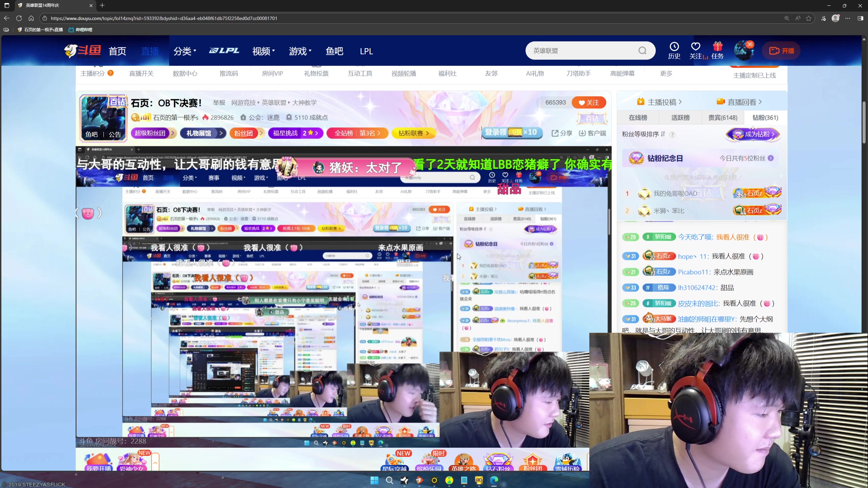Open the user avatar with 36 badge
868x488 pixels.
(x=744, y=51)
